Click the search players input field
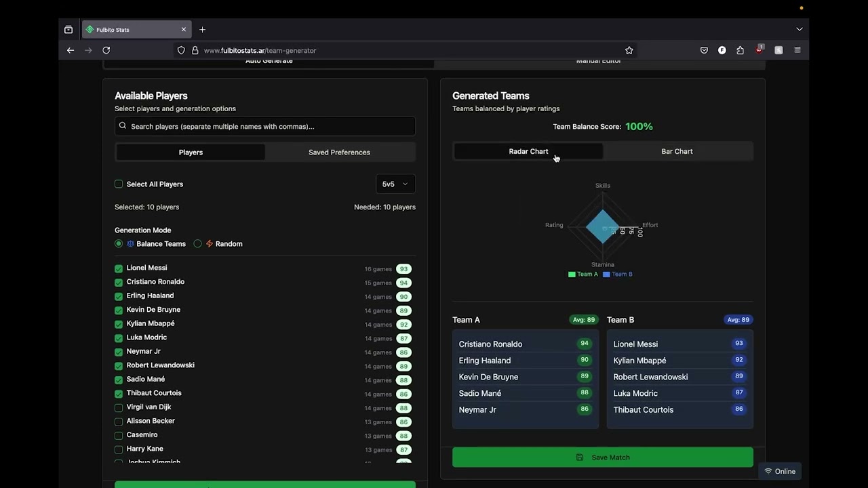The image size is (868, 488). coord(265,126)
